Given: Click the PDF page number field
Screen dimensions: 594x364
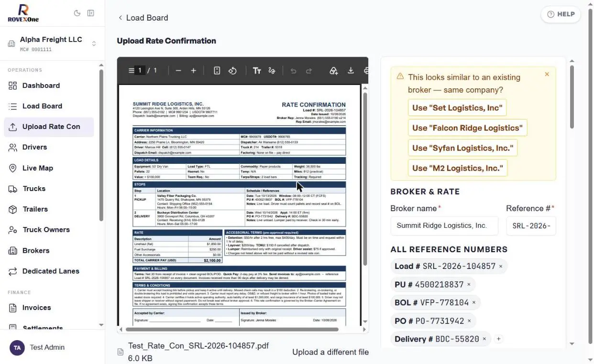Looking at the screenshot, I should click(x=140, y=71).
